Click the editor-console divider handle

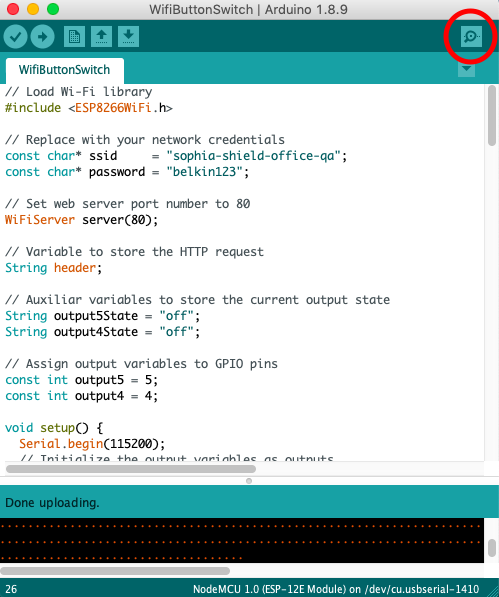tap(249, 481)
